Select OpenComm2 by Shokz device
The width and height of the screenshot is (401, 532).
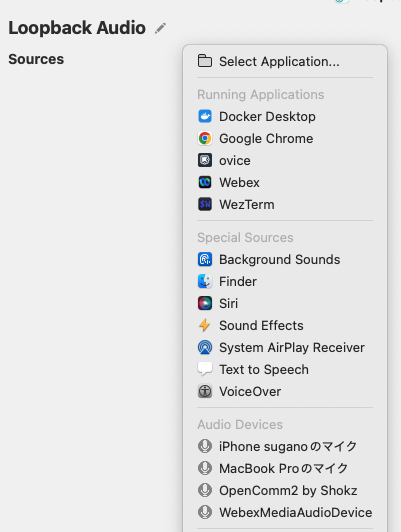coord(285,490)
